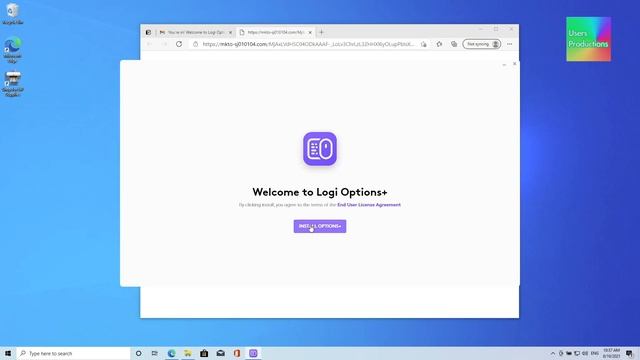Image resolution: width=640 pixels, height=360 pixels.
Task: Open the Action Center notifications
Action: point(629,353)
